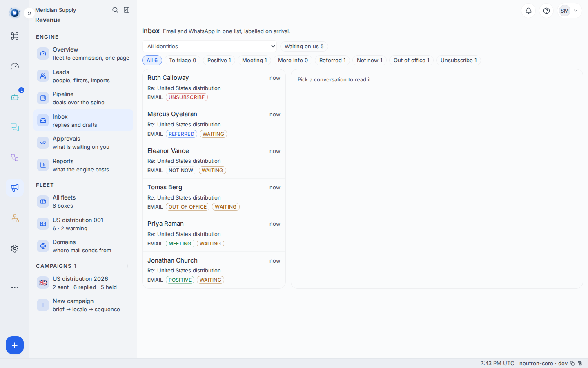Click the UNSUBSCRIBE label on Ruth Calloway
Screen dimensions: 588x368
[187, 97]
